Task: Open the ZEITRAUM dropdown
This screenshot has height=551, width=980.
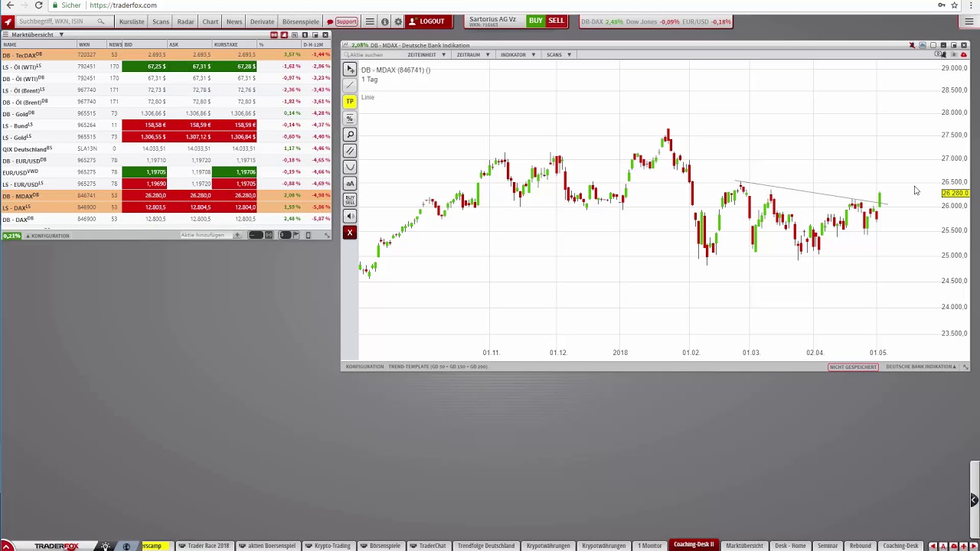Action: [472, 55]
